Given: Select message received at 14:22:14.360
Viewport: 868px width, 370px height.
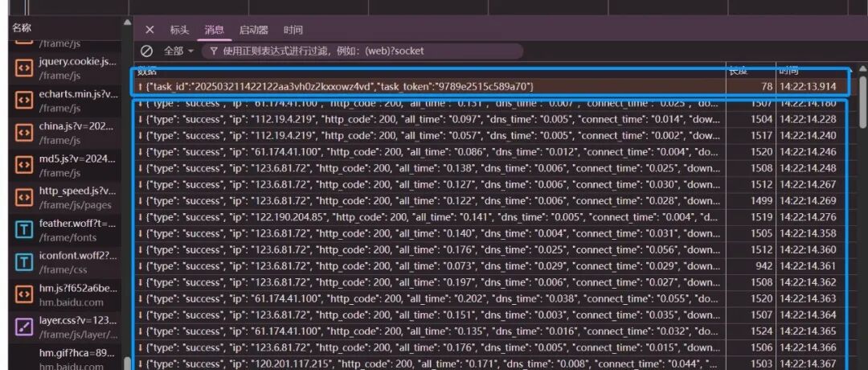Looking at the screenshot, I should click(492, 250).
